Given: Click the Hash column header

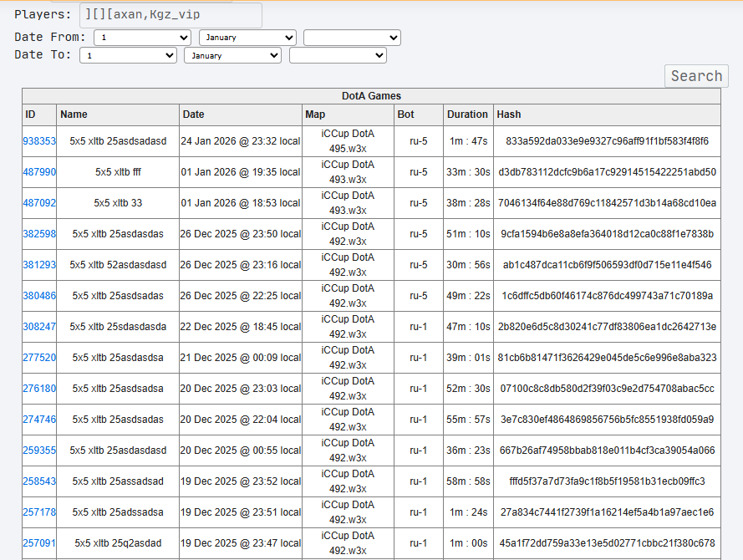Looking at the screenshot, I should pyautogui.click(x=607, y=115).
